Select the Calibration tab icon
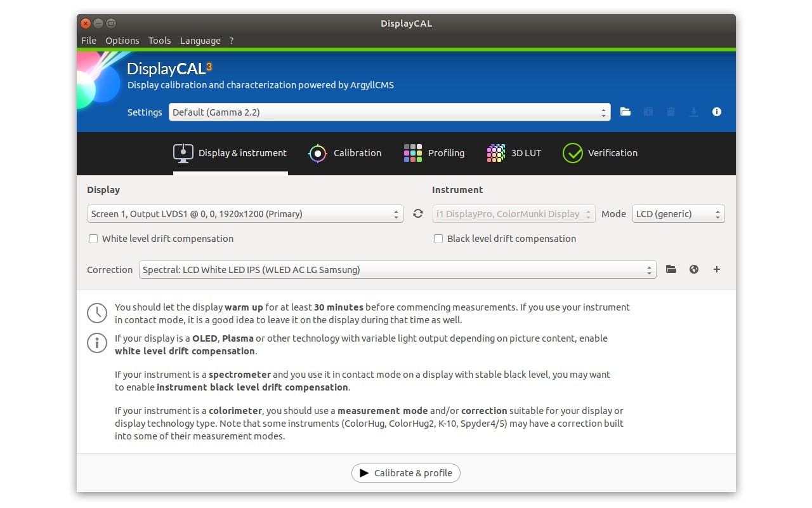The height and width of the screenshot is (508, 812). point(317,152)
